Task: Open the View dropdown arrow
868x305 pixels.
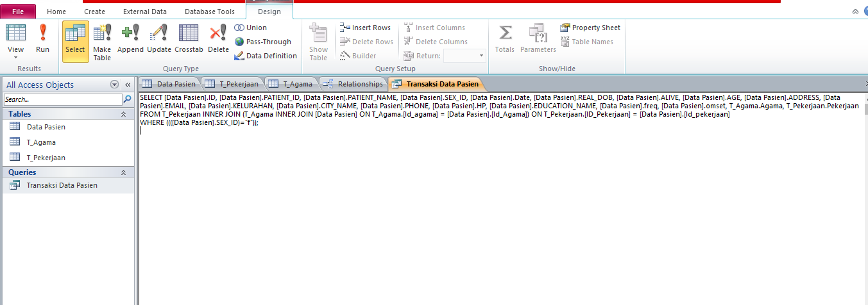Action: [15, 58]
